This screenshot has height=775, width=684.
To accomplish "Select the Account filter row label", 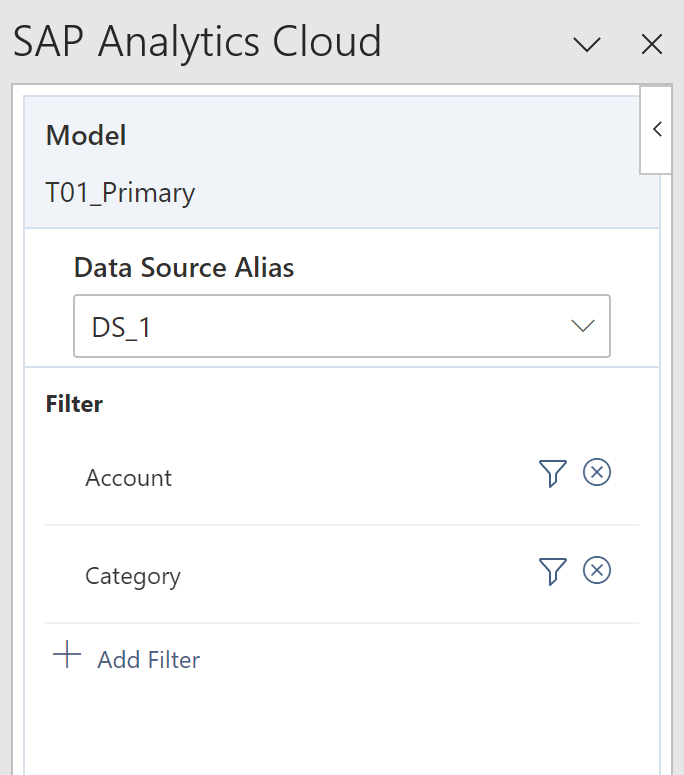I will point(128,478).
